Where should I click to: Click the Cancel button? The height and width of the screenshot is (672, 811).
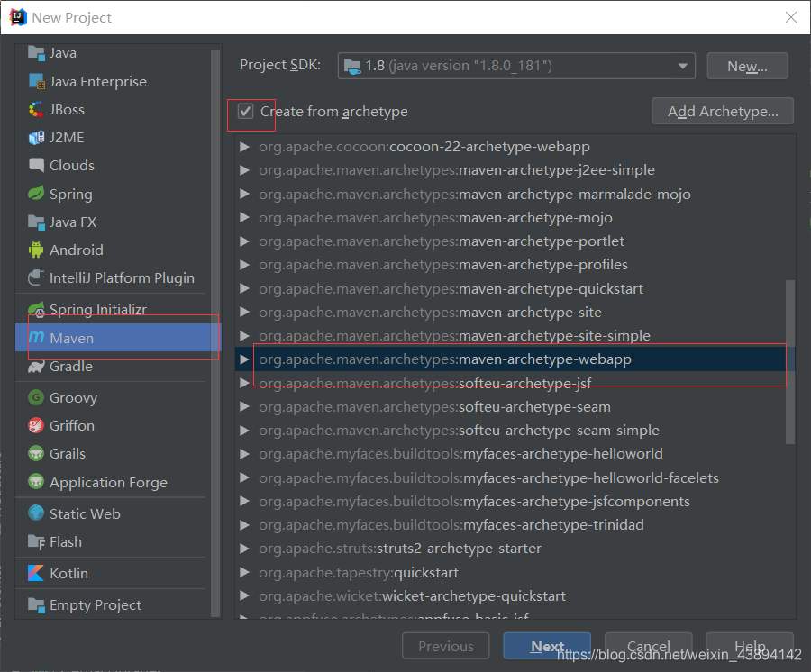[649, 646]
